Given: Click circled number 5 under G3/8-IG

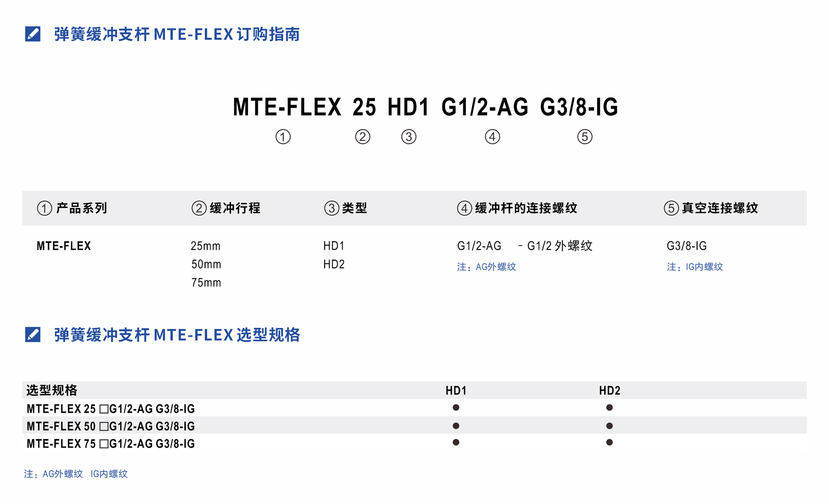Looking at the screenshot, I should 585,137.
